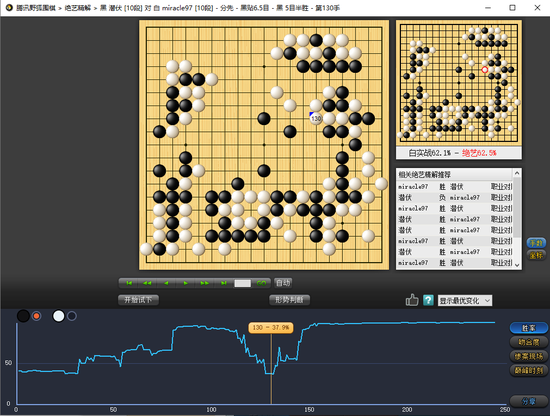Click the down arrow of recommendations scrollbar
This screenshot has height=416, width=550.
point(517,265)
